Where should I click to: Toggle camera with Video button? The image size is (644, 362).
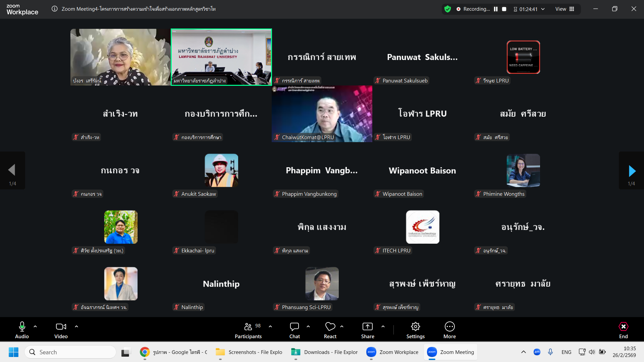point(61,327)
